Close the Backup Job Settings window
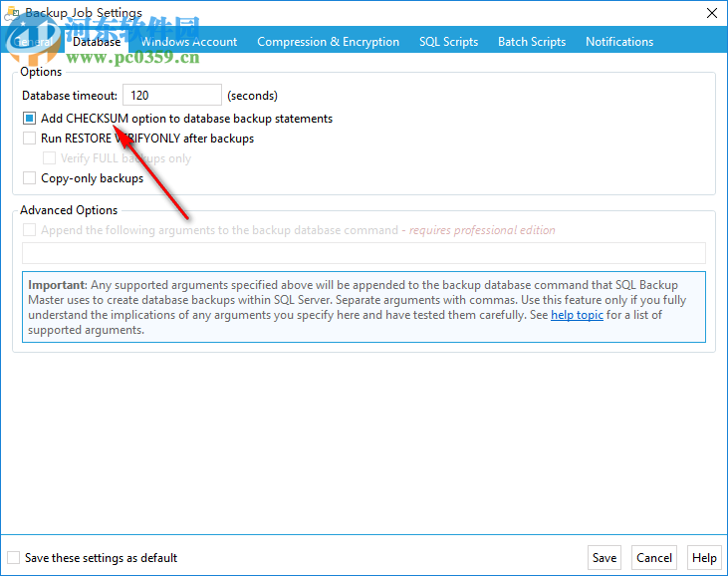This screenshot has height=576, width=728. 712,13
